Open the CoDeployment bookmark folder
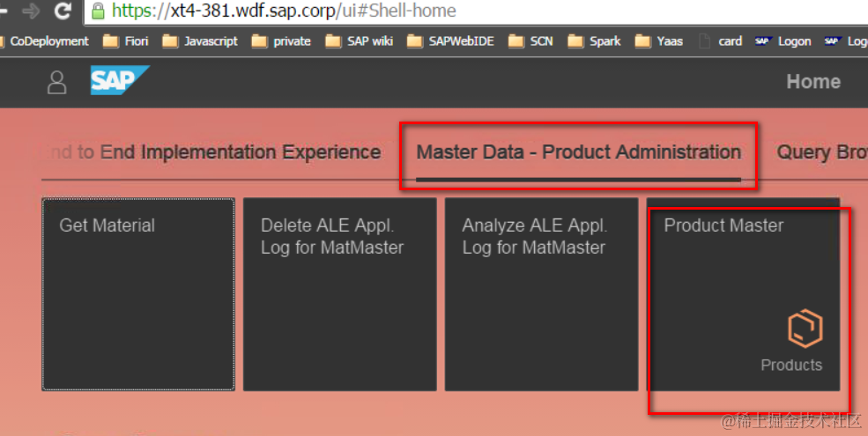The height and width of the screenshot is (436, 868). (43, 41)
